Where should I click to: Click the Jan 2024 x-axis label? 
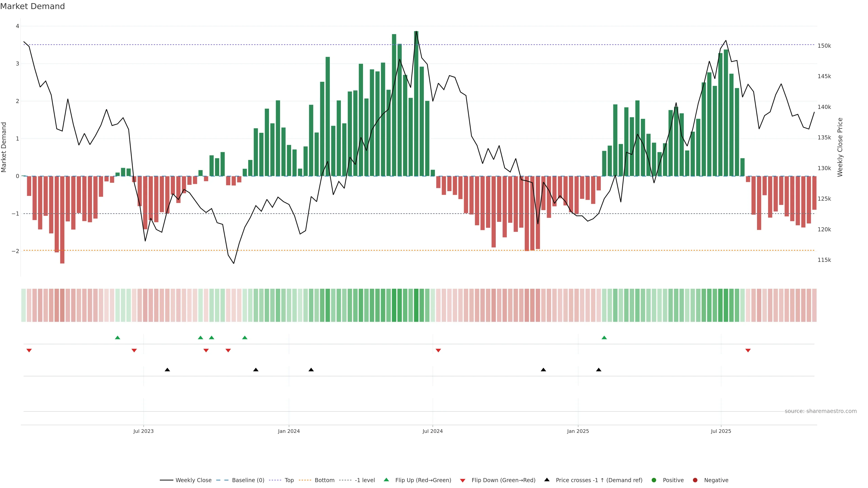tap(289, 431)
